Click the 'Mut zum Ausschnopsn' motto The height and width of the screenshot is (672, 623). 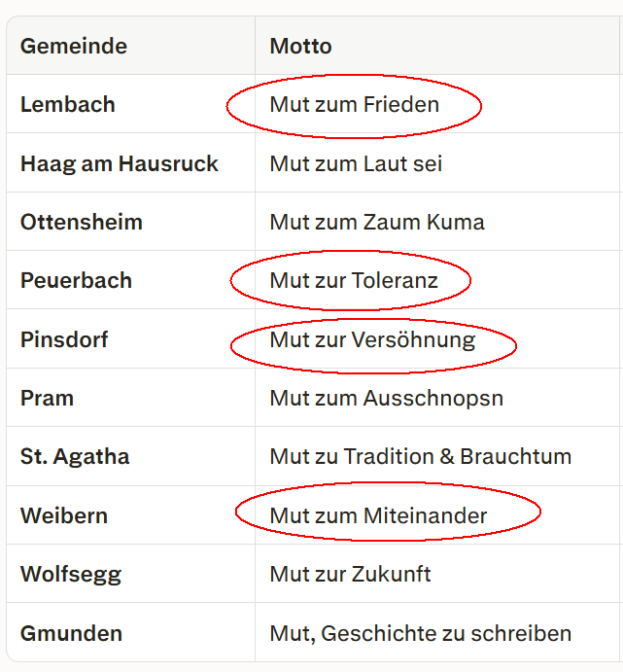pos(387,398)
